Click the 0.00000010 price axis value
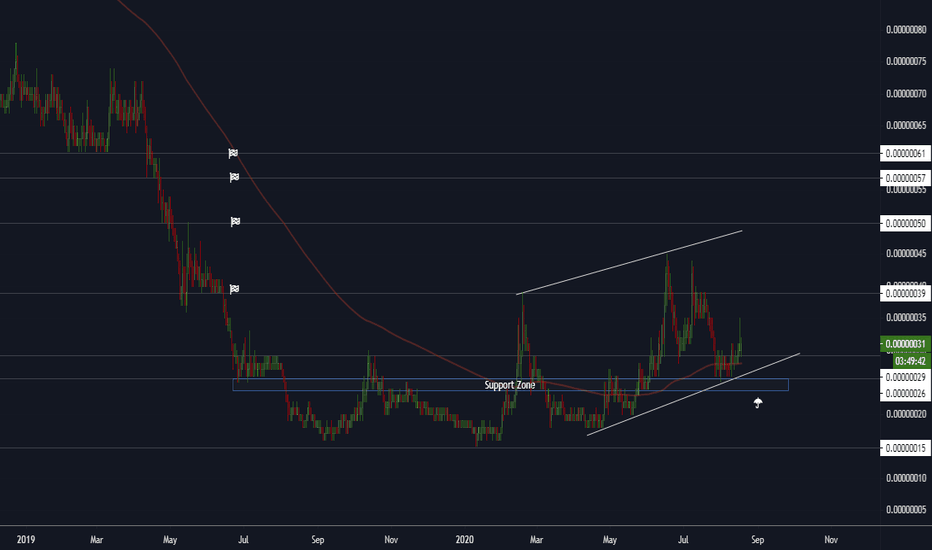932x550 pixels. coord(906,478)
